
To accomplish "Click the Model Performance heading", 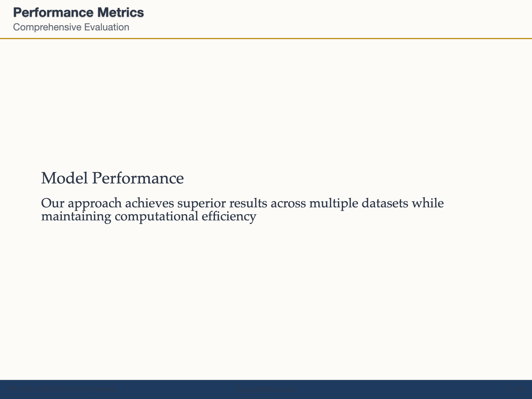I will click(112, 178).
